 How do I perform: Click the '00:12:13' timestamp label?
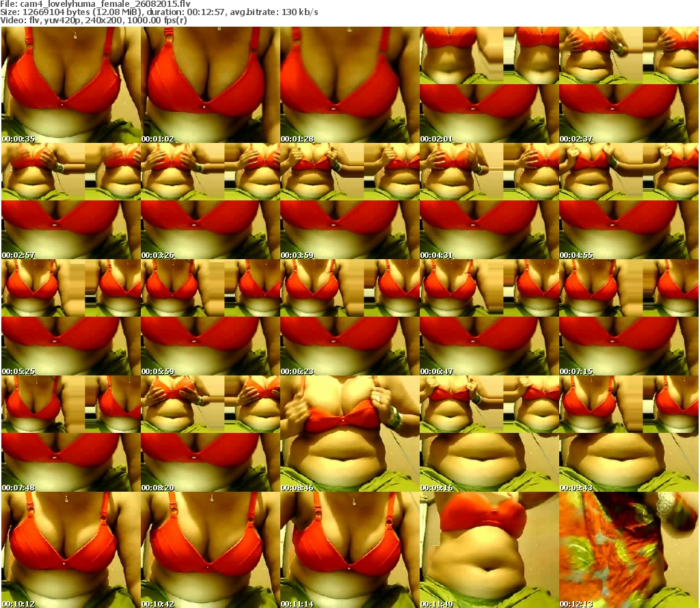(x=576, y=604)
